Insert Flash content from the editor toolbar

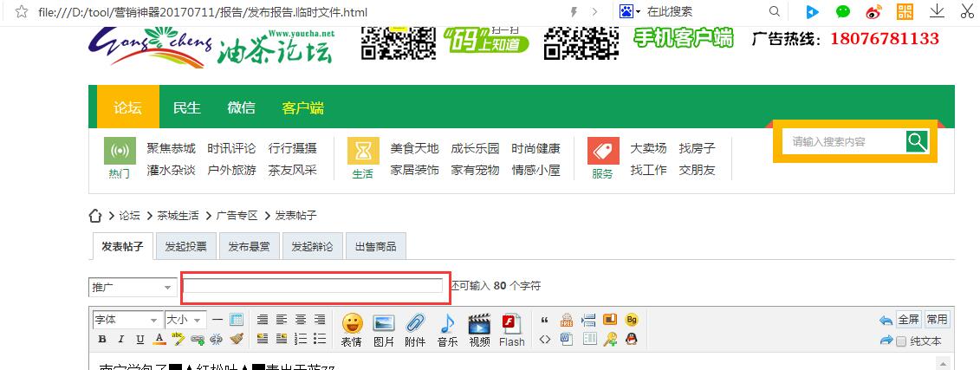pyautogui.click(x=511, y=329)
